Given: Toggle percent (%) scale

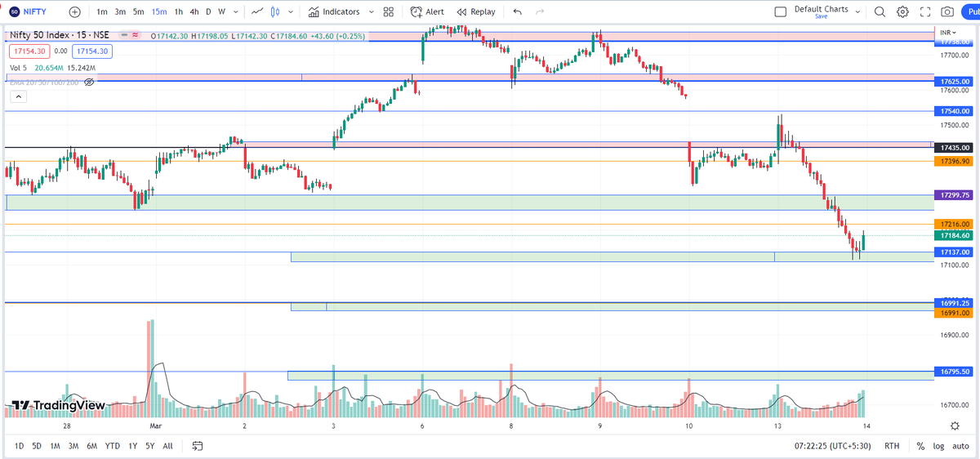Looking at the screenshot, I should [x=920, y=446].
